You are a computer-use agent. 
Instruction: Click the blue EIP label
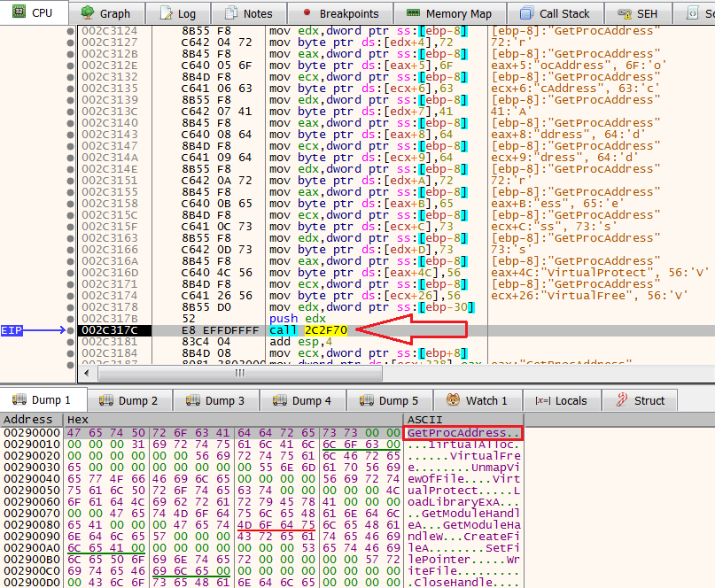pyautogui.click(x=12, y=330)
